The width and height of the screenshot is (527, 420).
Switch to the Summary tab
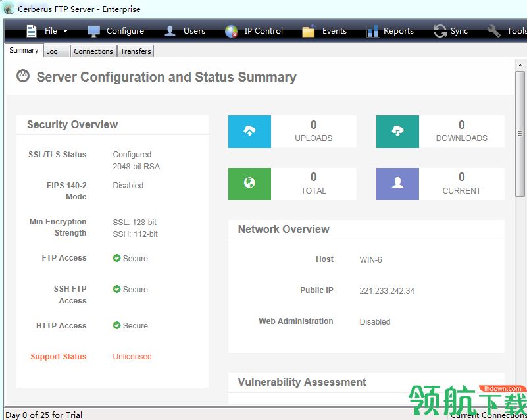[24, 51]
